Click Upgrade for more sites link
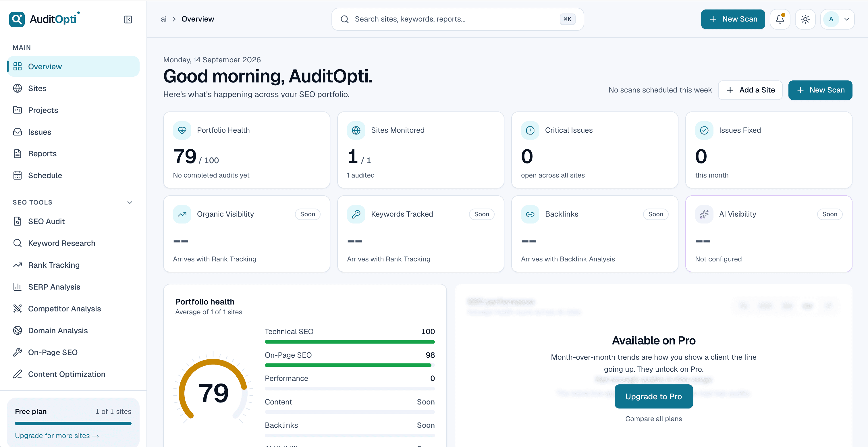The width and height of the screenshot is (868, 447). [x=57, y=436]
